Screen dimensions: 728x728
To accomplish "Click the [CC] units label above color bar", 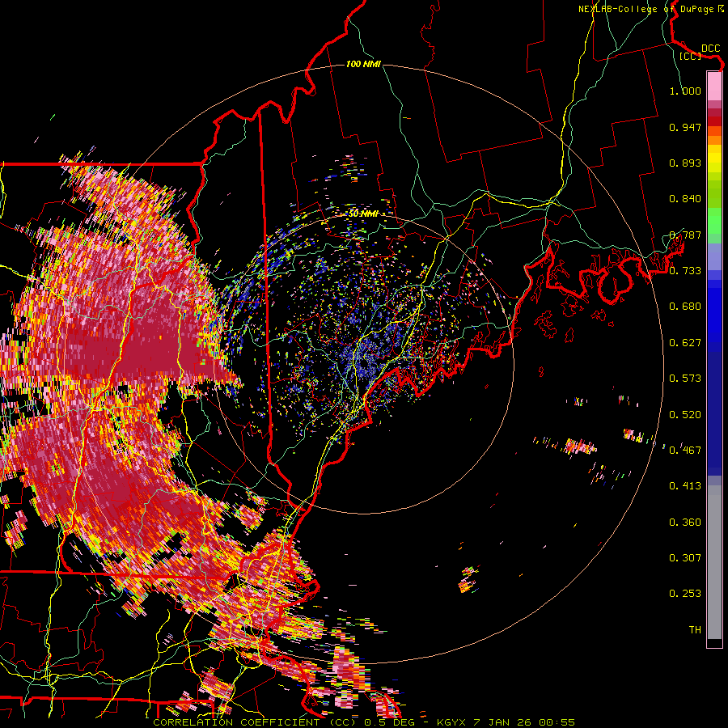I will 691,56.
